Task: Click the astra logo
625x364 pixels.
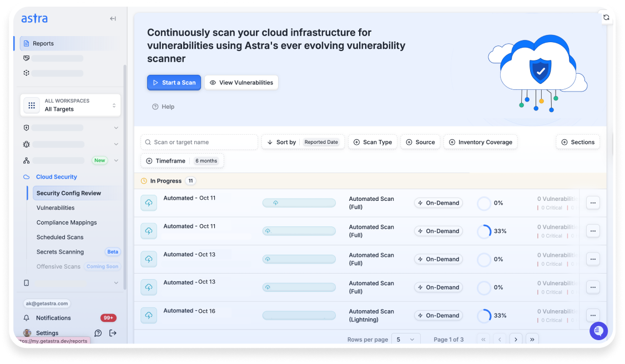Action: [34, 18]
